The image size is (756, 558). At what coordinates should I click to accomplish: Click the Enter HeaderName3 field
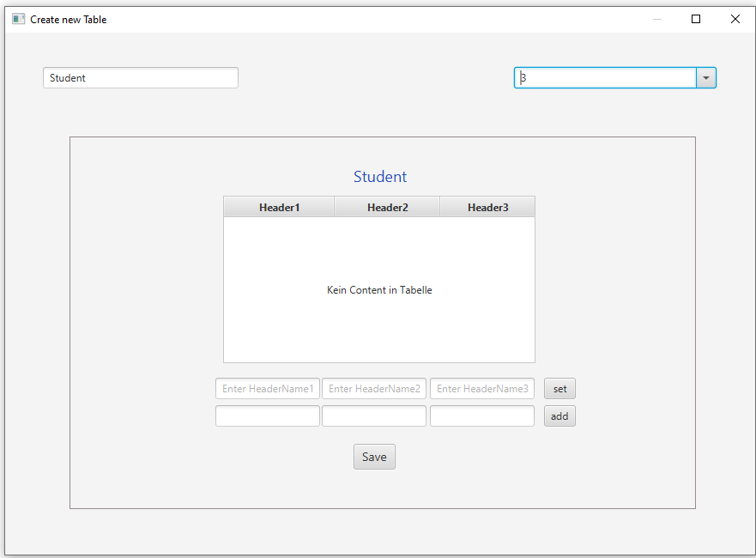(481, 388)
